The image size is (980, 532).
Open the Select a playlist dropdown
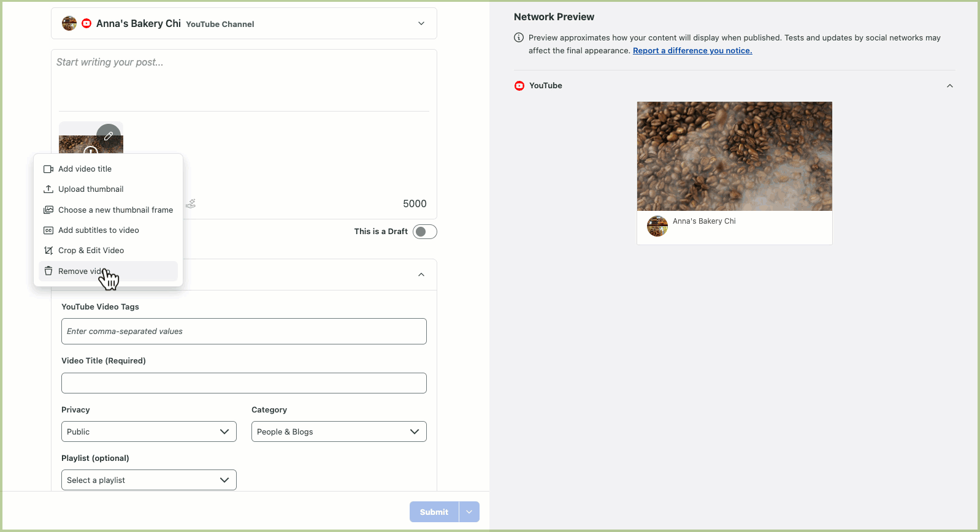click(149, 480)
